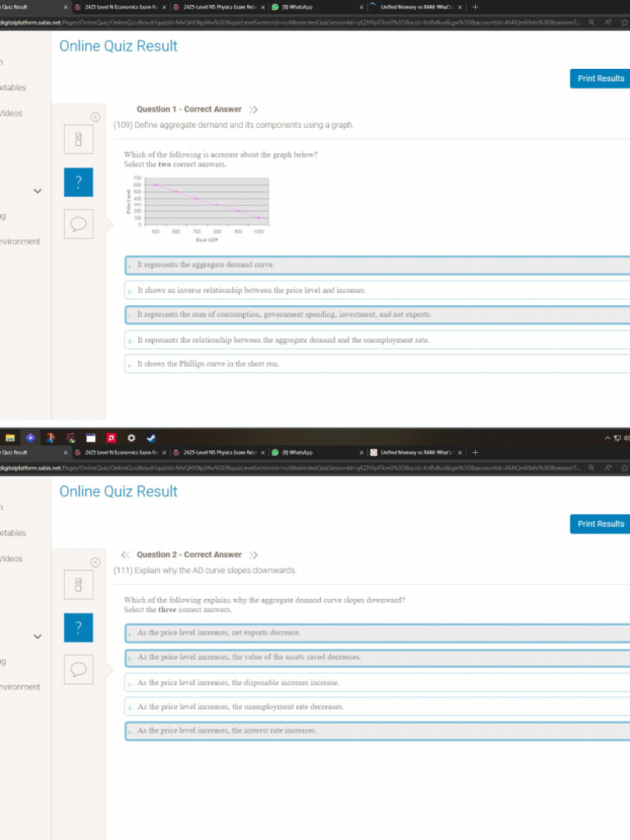This screenshot has height=840, width=630.
Task: Show hidden system tray icons
Action: (x=608, y=438)
